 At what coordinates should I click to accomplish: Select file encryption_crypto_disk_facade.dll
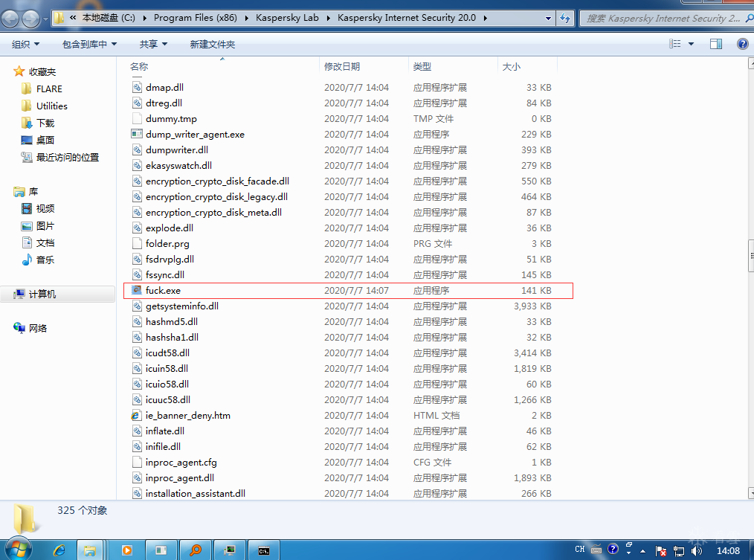[x=217, y=181]
